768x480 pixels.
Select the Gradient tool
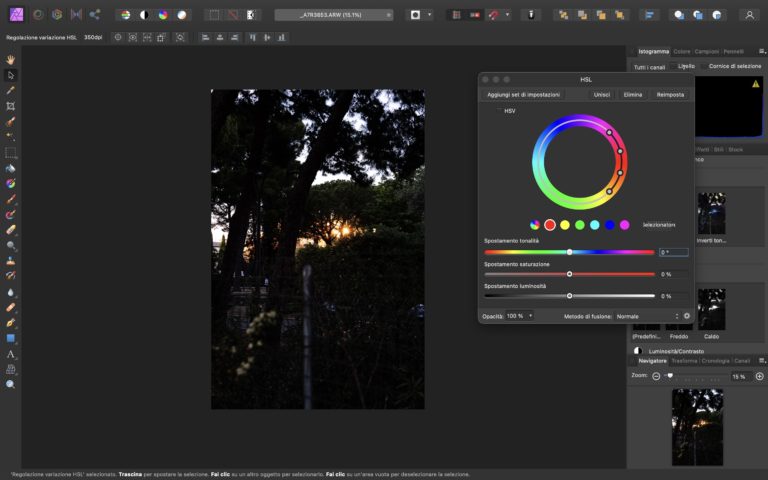(x=10, y=183)
